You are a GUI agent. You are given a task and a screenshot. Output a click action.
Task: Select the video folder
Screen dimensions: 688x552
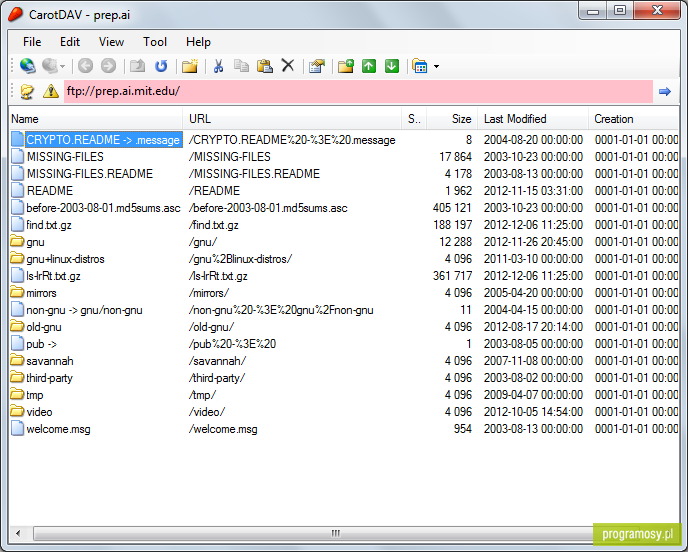[x=39, y=412]
